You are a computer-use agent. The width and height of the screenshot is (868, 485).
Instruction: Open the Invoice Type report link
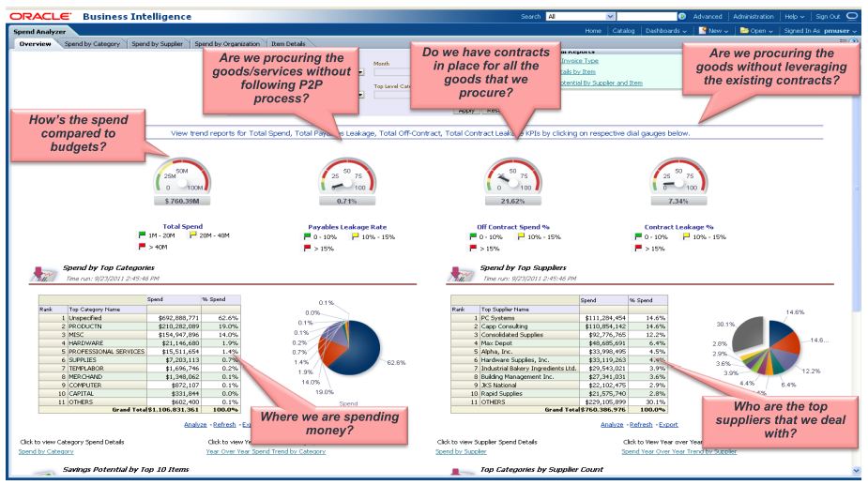pos(580,61)
